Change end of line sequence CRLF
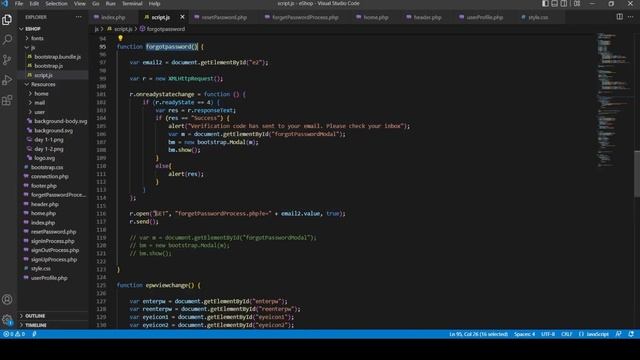Screen dimensions: 640x360 (x=567, y=334)
